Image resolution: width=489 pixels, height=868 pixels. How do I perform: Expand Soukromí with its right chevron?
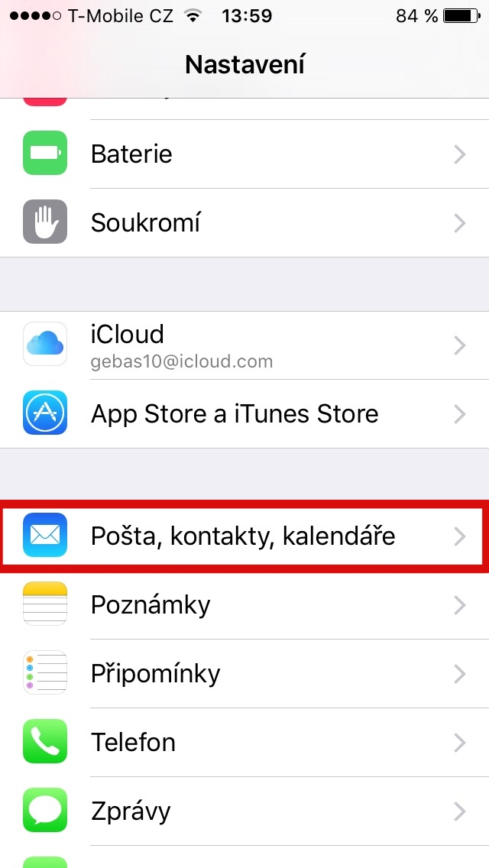pyautogui.click(x=460, y=223)
